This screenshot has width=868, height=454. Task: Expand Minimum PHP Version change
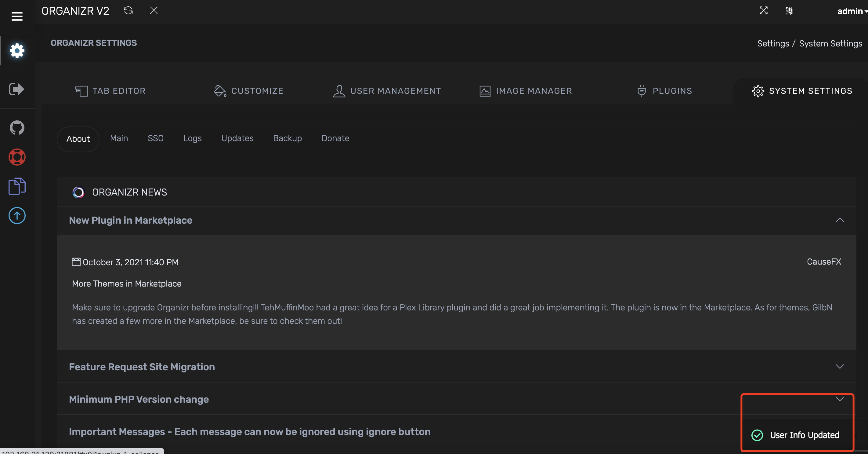tap(839, 399)
